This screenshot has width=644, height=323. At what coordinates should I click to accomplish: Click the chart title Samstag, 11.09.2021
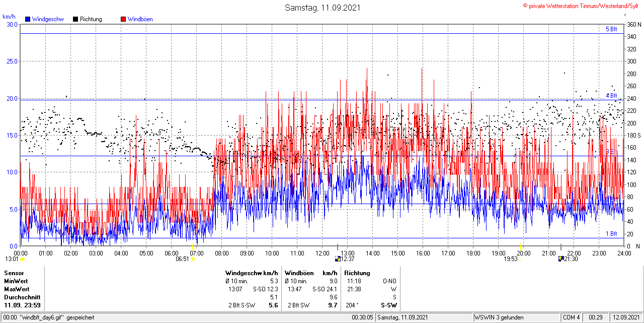(x=322, y=8)
